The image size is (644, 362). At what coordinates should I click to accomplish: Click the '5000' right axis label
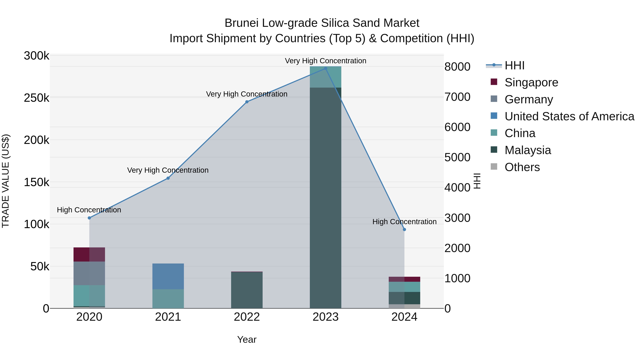[x=457, y=157]
